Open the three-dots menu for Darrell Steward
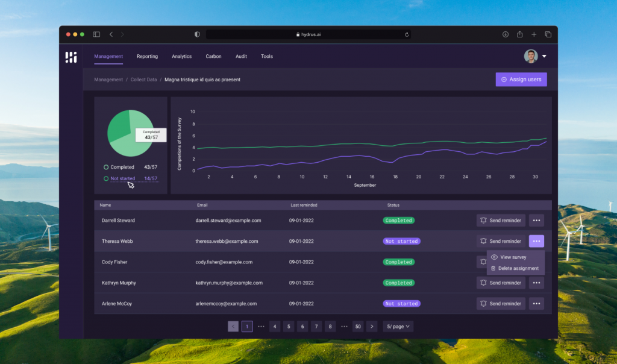The width and height of the screenshot is (617, 364). click(x=536, y=221)
